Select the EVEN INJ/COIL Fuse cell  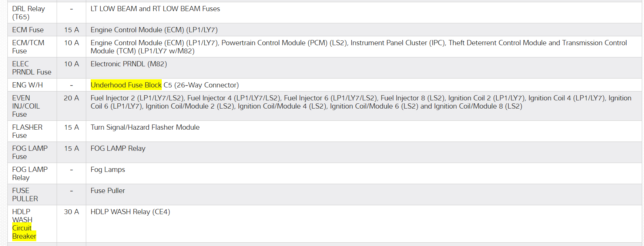tap(26, 106)
